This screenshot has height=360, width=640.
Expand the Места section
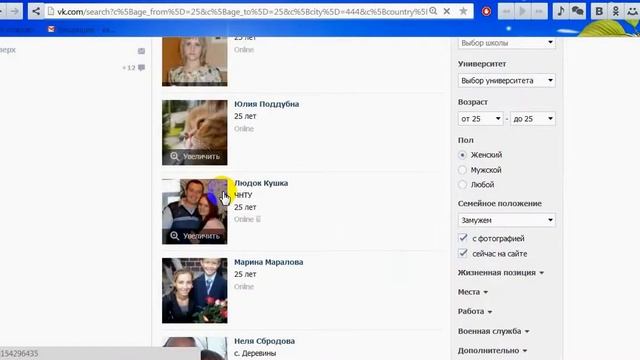point(473,292)
